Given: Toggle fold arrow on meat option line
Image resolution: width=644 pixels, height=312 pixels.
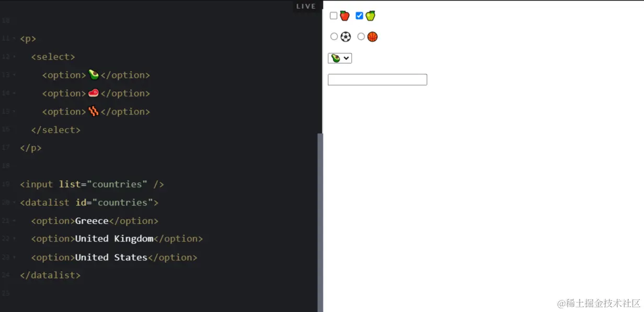Looking at the screenshot, I should point(14,94).
